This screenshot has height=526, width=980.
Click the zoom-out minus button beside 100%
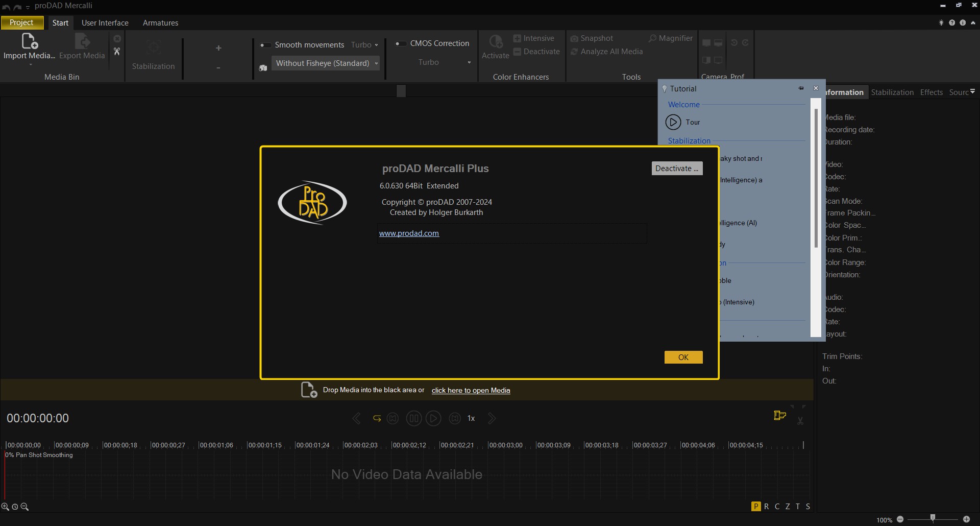(x=900, y=519)
